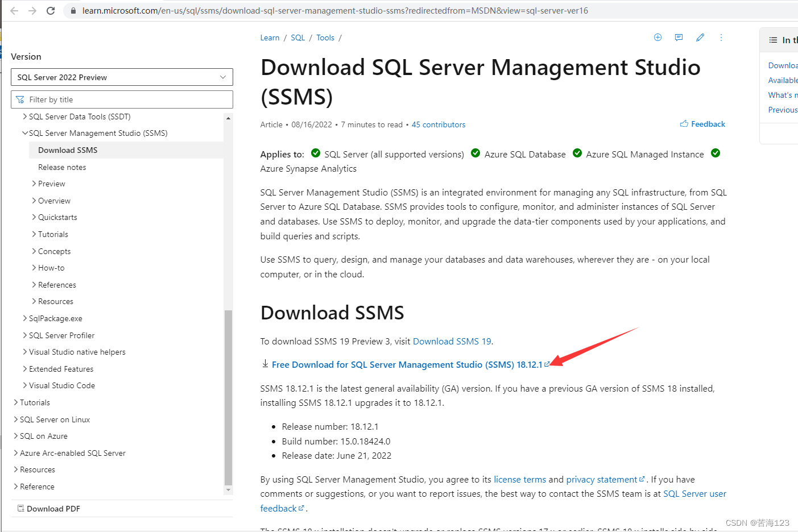This screenshot has width=798, height=532.
Task: Click the browser forward arrow
Action: [32, 11]
